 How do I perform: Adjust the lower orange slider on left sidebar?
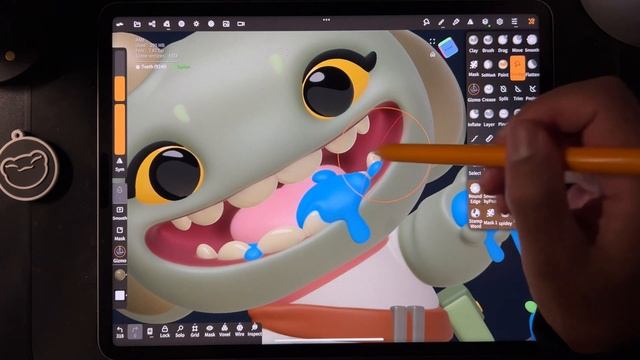(120, 129)
